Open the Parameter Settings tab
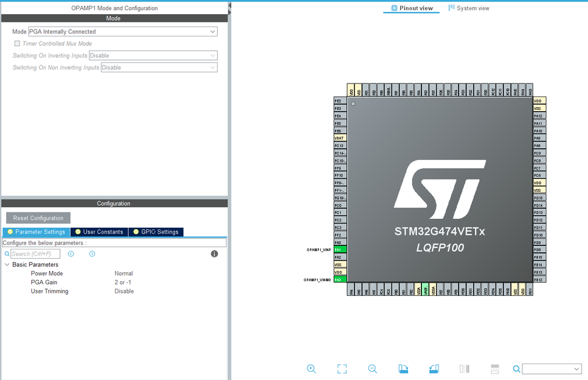 click(x=36, y=232)
